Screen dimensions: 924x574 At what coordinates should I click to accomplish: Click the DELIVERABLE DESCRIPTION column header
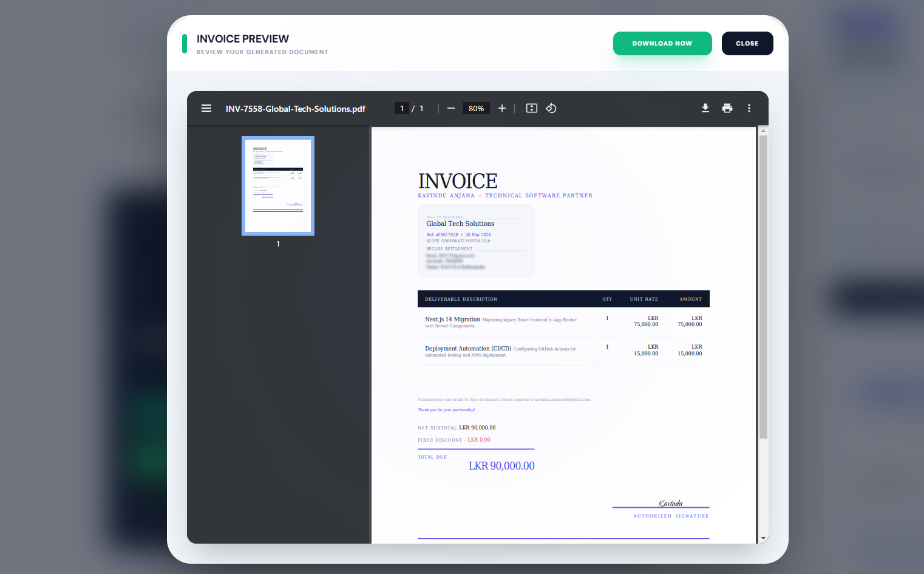click(461, 299)
